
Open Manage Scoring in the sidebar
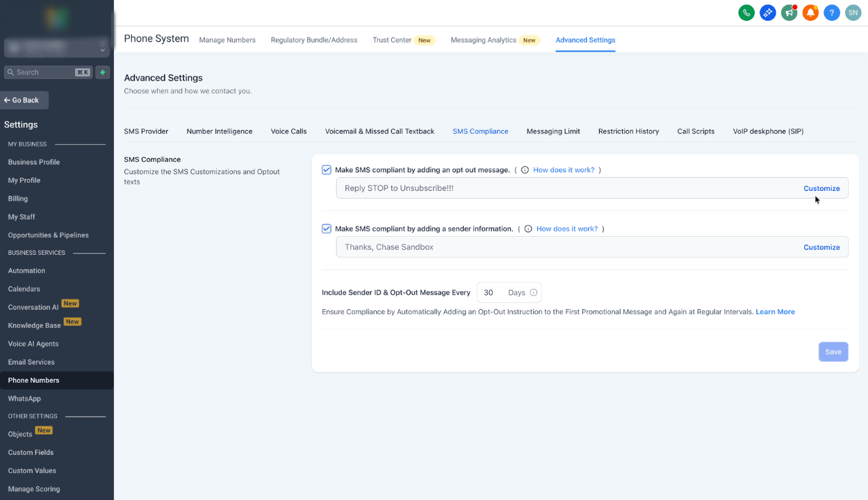click(34, 489)
